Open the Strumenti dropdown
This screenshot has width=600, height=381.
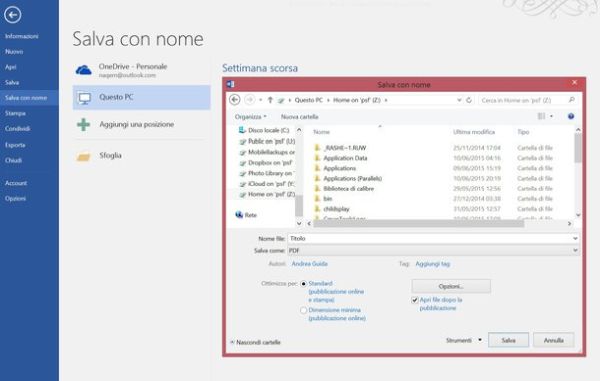(x=463, y=340)
